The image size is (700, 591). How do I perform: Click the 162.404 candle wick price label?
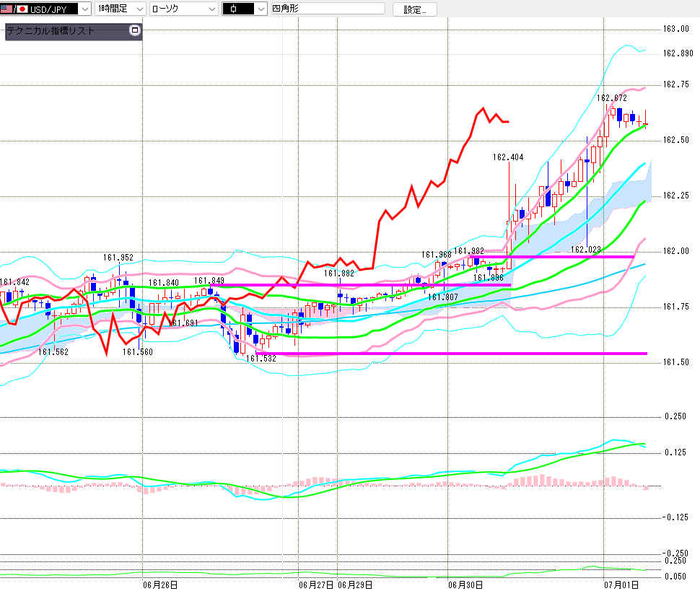(508, 157)
